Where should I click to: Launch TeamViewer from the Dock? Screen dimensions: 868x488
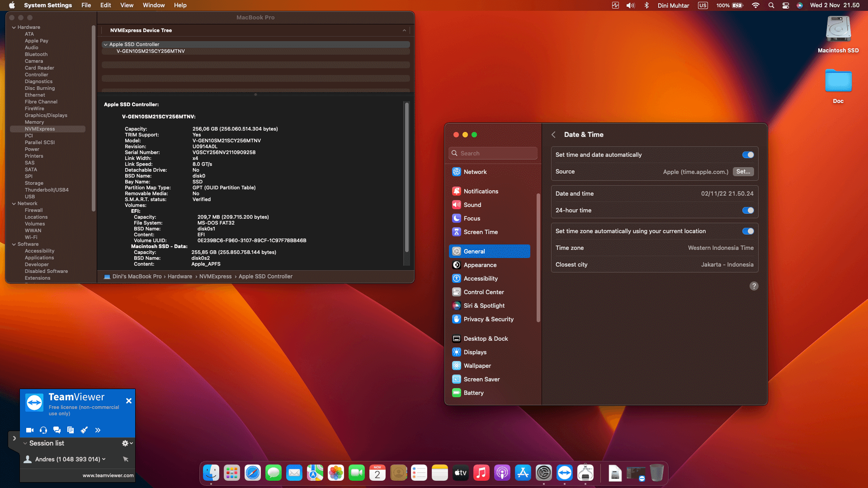(x=565, y=473)
